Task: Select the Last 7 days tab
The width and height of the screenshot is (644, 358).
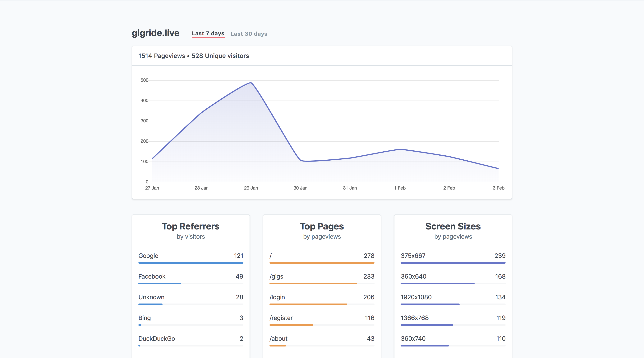Action: click(x=208, y=34)
